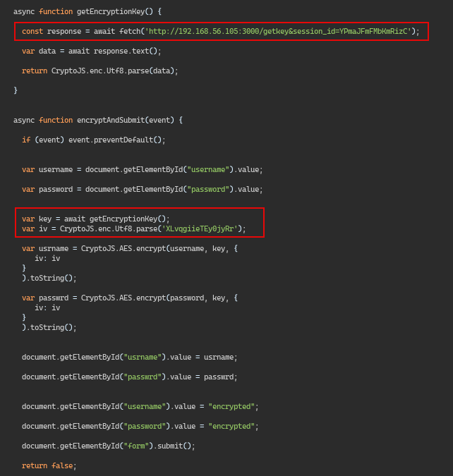Click the getEncryptionKey function name
This screenshot has height=476, width=453.
coord(111,11)
